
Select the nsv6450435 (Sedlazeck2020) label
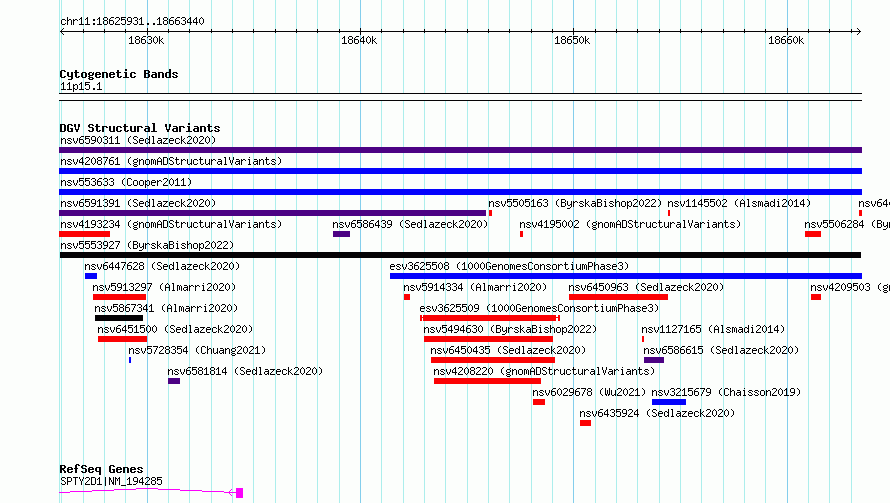(x=508, y=350)
